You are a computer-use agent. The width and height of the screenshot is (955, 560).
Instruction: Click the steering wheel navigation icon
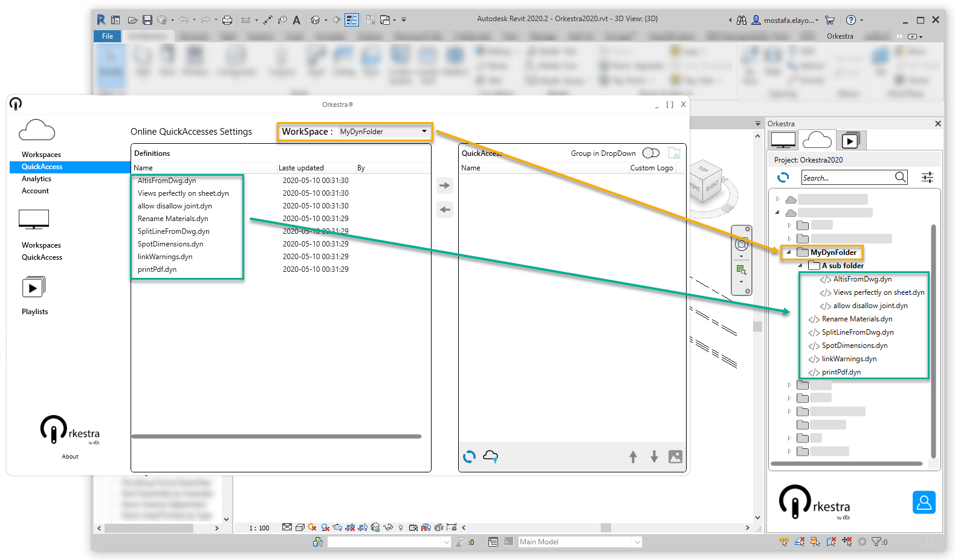[x=742, y=244]
